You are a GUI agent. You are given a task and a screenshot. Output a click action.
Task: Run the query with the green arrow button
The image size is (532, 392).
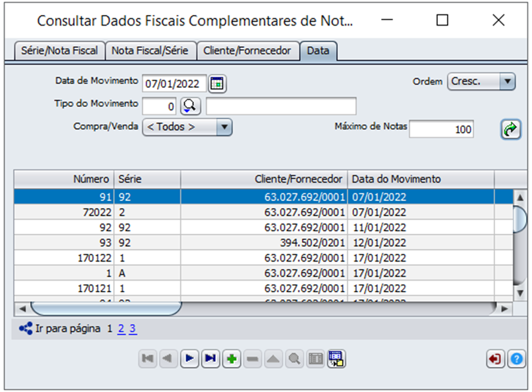pyautogui.click(x=510, y=129)
